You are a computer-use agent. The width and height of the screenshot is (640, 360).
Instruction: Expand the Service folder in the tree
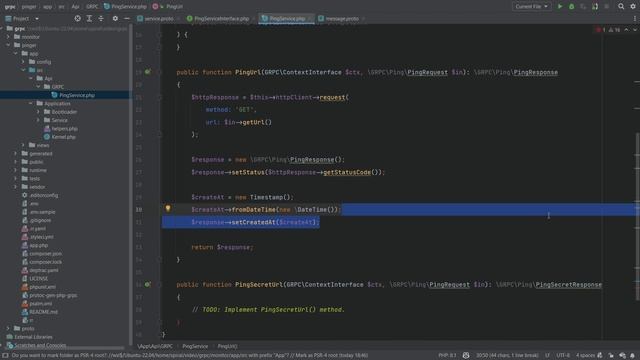[38, 120]
